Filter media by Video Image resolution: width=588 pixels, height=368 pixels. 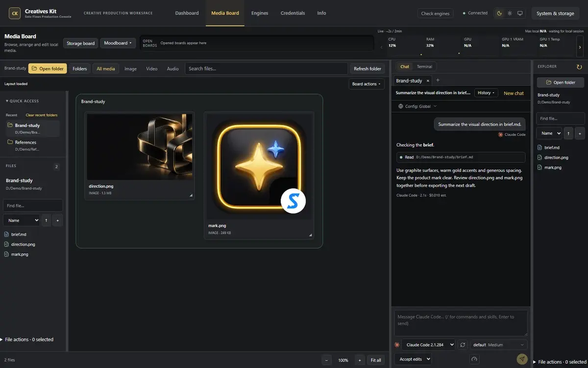point(152,69)
